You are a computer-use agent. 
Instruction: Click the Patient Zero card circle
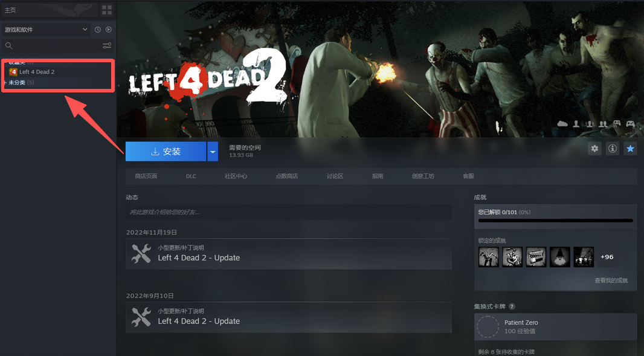tap(488, 327)
